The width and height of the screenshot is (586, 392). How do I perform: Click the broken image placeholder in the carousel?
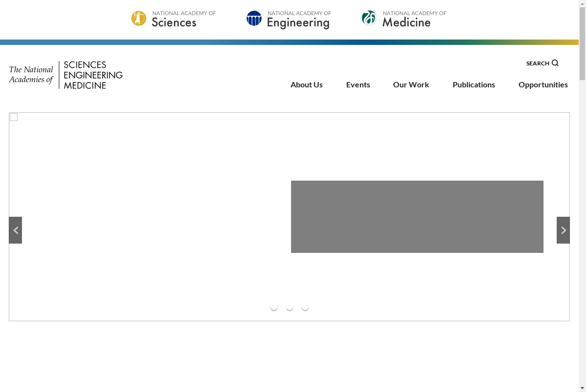pos(14,117)
